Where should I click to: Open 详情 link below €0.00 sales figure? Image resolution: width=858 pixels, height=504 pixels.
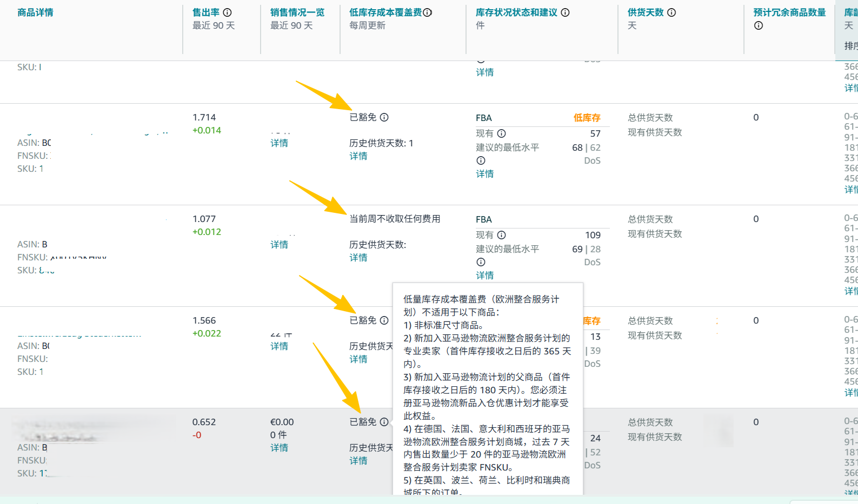[279, 448]
